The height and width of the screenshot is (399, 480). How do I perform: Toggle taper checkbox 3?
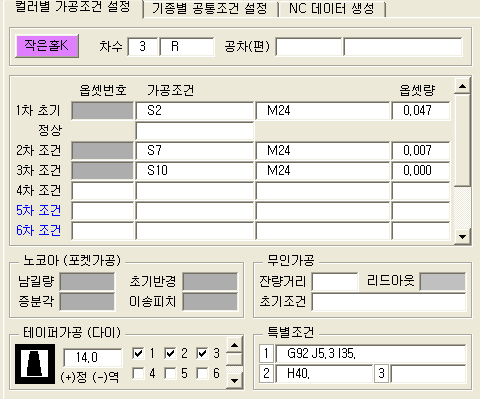point(202,353)
